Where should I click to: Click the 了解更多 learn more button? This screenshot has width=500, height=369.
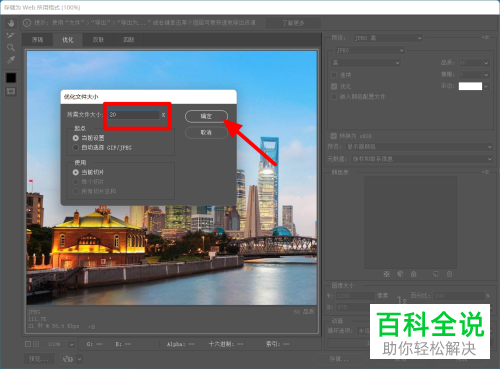pos(293,23)
